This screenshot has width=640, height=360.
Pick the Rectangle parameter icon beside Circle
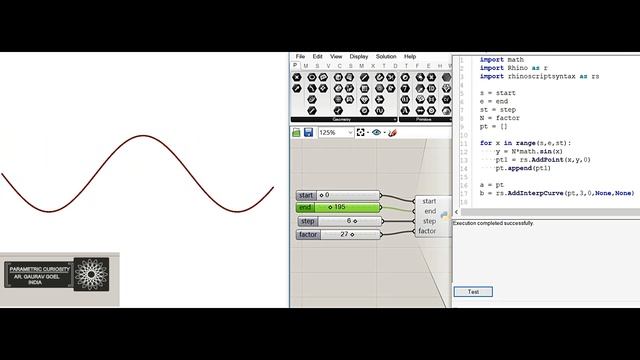point(323,77)
